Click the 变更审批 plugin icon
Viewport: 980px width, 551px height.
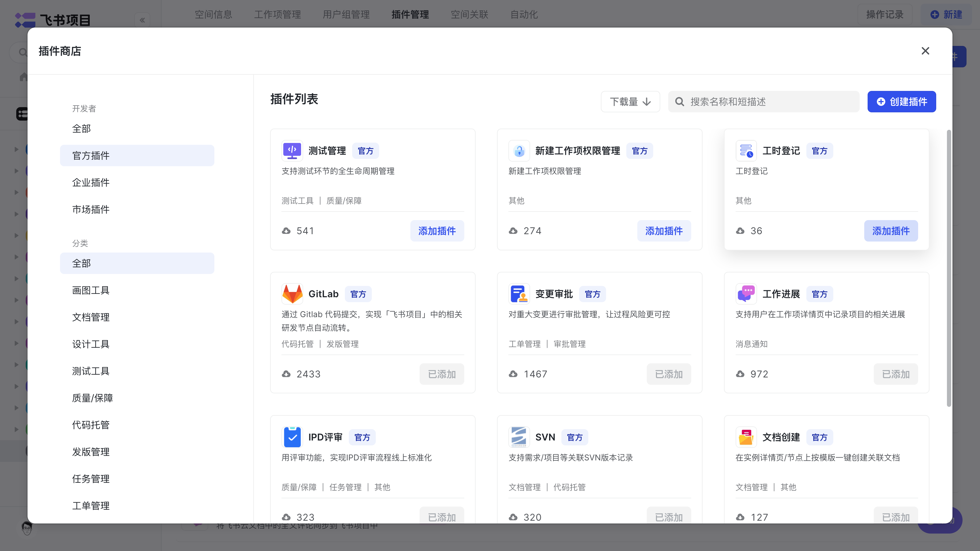pos(519,294)
